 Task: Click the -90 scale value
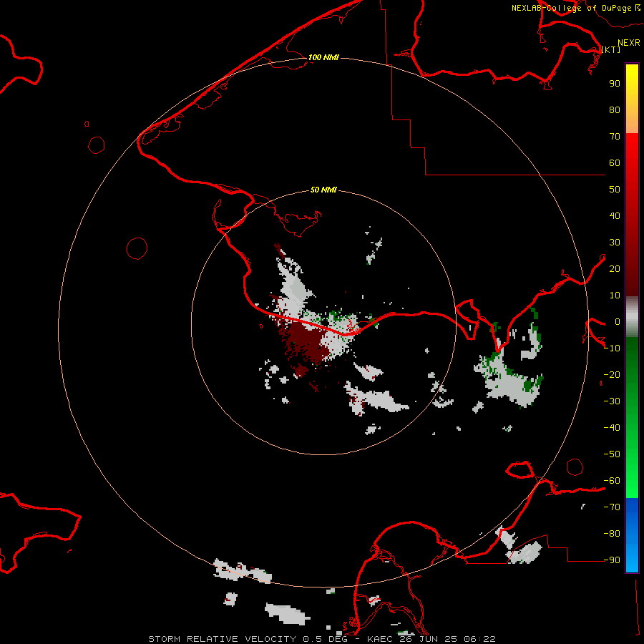pyautogui.click(x=612, y=560)
